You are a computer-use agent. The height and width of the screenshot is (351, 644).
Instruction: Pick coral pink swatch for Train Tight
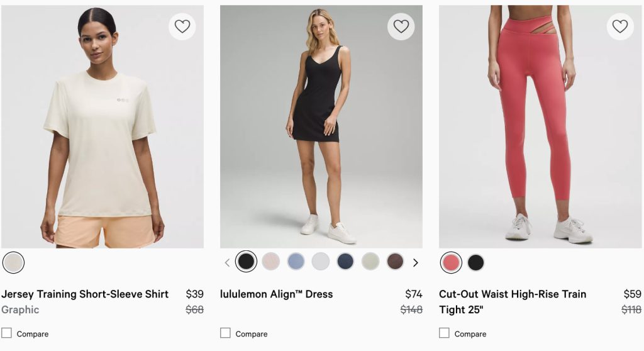click(451, 262)
